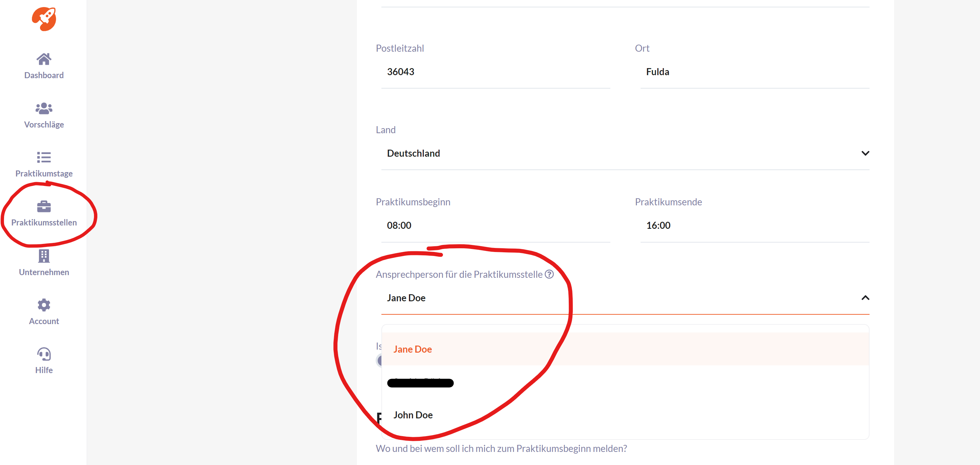Collapse the Ansprechperson dropdown chevron

click(865, 298)
